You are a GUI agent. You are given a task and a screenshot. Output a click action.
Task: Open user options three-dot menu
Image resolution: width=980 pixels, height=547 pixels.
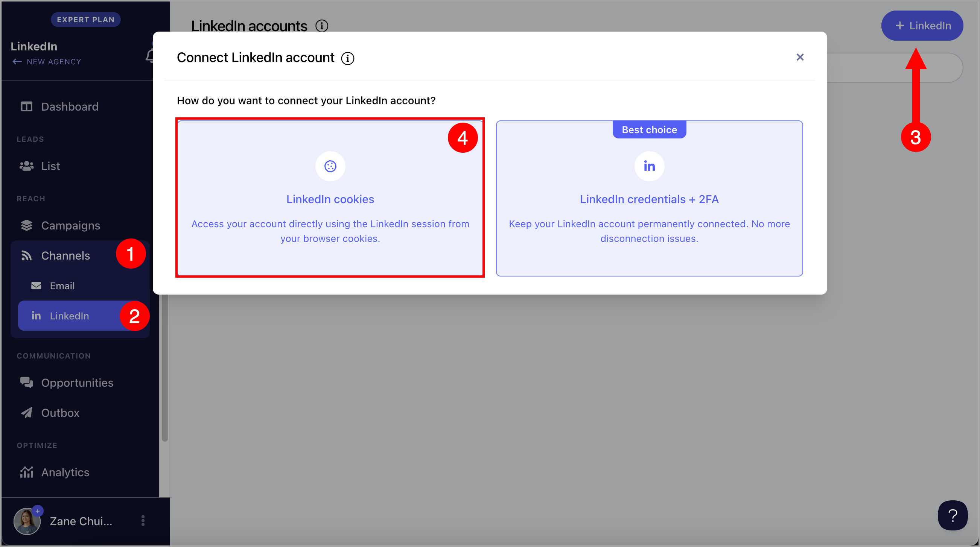click(x=143, y=521)
